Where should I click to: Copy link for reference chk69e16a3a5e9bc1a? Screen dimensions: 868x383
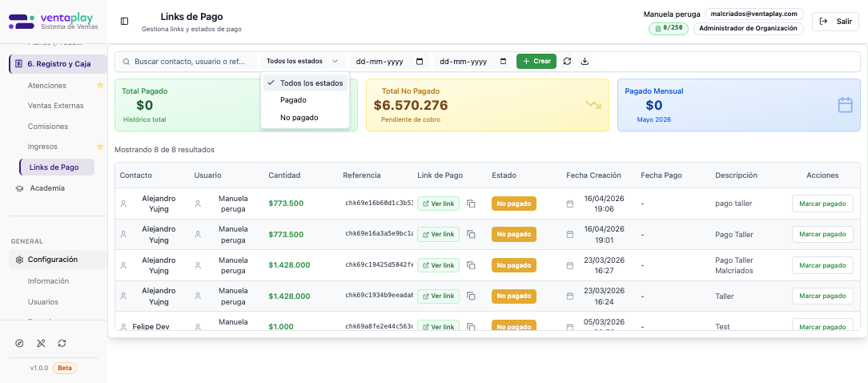coord(471,235)
